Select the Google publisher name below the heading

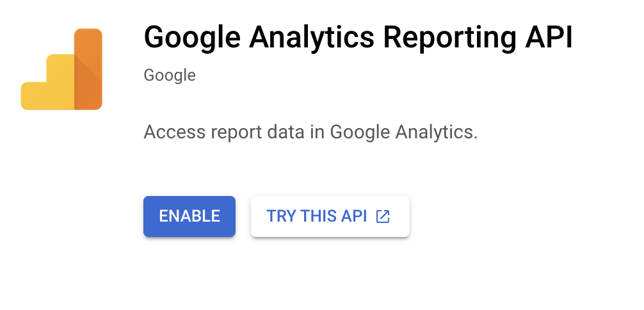click(x=170, y=76)
